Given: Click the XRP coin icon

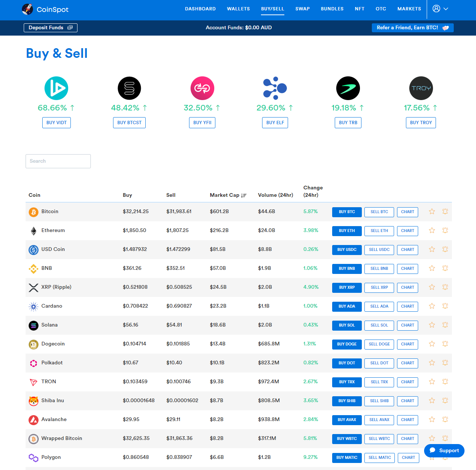Looking at the screenshot, I should click(x=33, y=288).
